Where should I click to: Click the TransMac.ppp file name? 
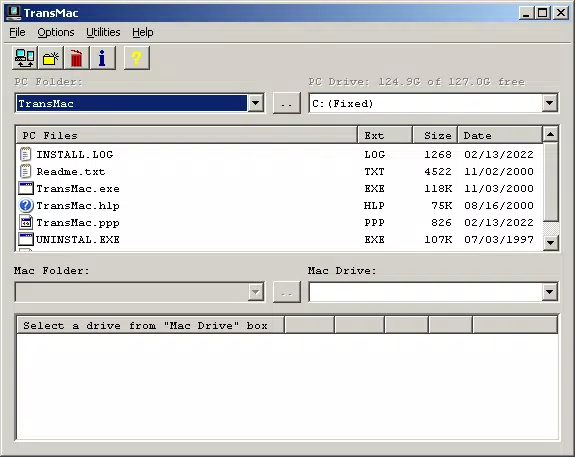point(78,223)
